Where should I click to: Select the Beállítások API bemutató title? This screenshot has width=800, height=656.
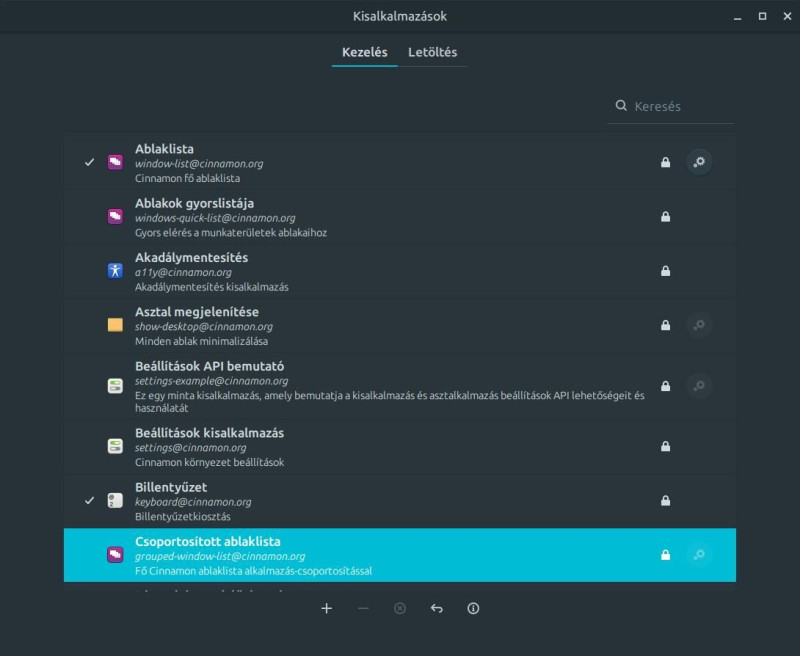tap(210, 366)
